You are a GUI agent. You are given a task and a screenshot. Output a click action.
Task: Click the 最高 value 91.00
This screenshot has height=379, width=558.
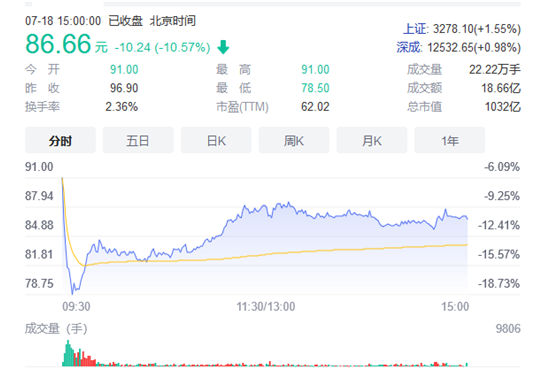pos(315,69)
